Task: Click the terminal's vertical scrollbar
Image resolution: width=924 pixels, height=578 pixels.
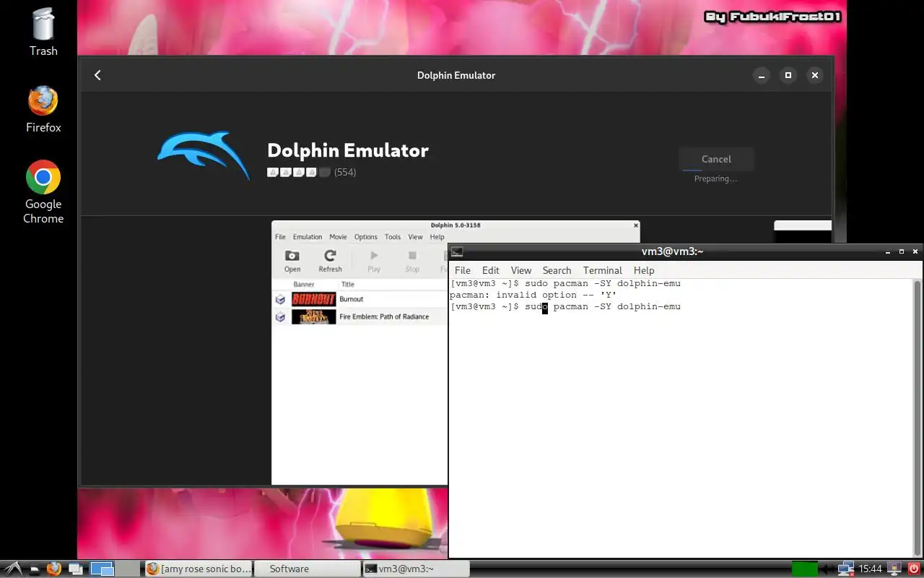Action: pyautogui.click(x=918, y=418)
